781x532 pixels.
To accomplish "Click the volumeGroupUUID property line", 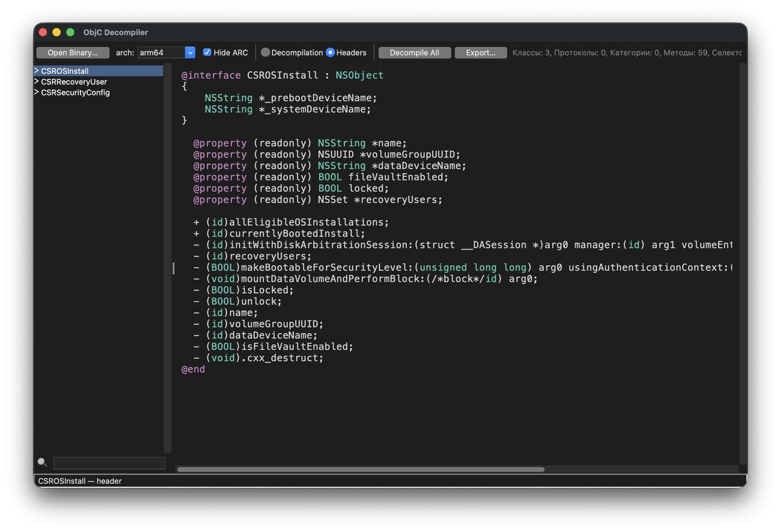I will (327, 155).
